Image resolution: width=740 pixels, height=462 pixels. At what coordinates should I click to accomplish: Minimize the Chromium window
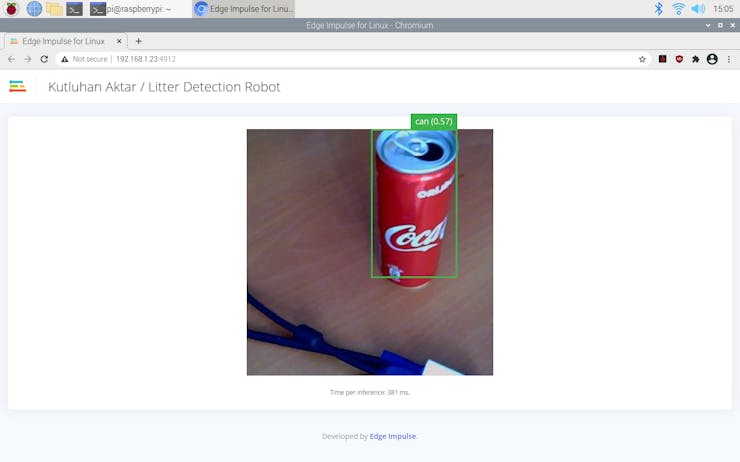click(708, 25)
